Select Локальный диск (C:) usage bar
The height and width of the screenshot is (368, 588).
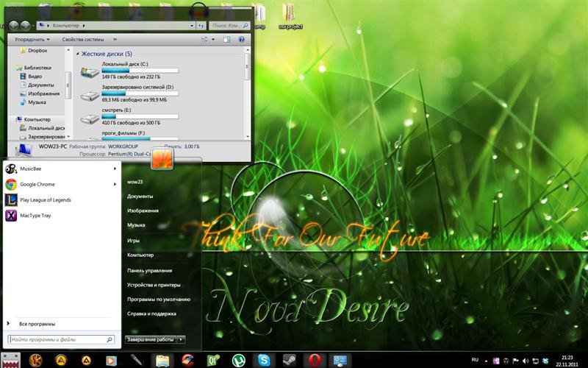140,70
